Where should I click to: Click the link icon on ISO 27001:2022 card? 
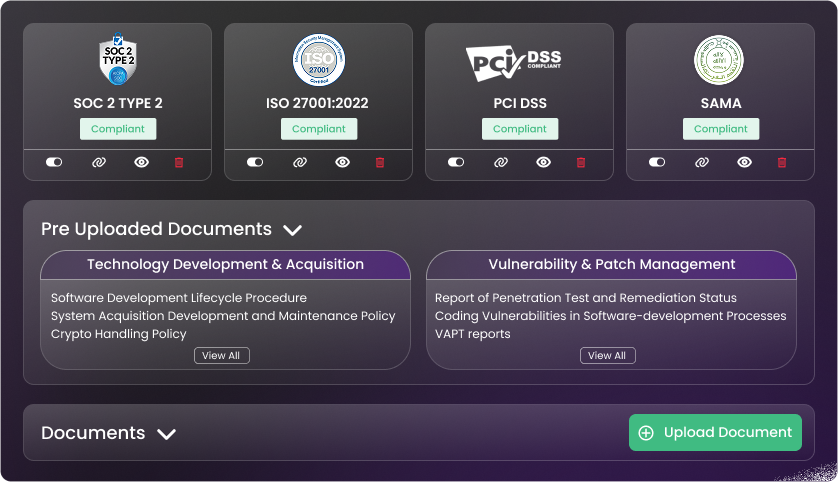[299, 162]
